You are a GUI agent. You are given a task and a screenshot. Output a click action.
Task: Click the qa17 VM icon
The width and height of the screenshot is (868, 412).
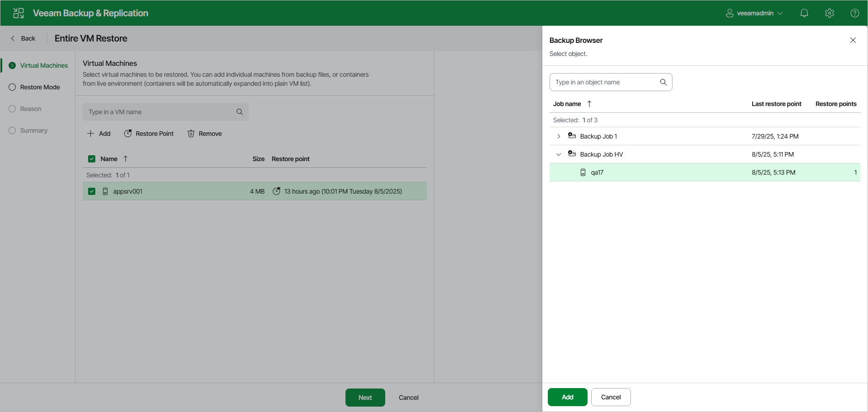(x=583, y=172)
